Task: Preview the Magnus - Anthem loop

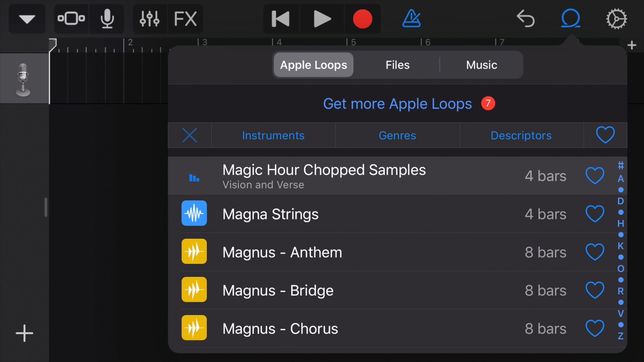Action: [x=194, y=252]
